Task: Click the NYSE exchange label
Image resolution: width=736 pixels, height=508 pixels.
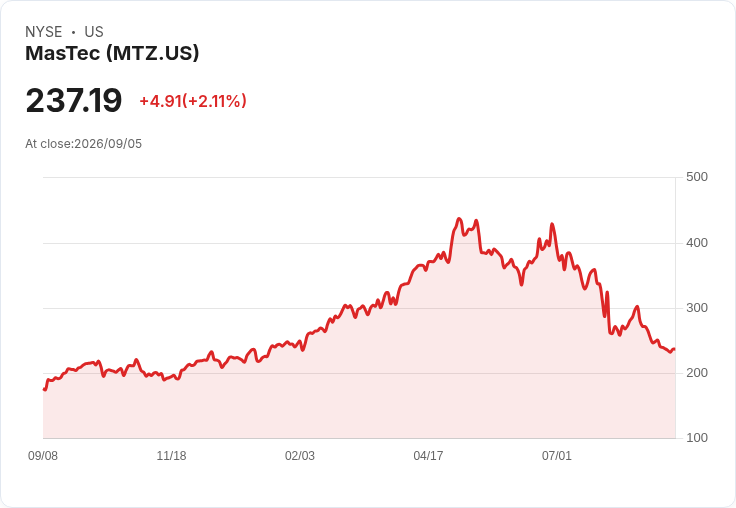Action: (44, 32)
